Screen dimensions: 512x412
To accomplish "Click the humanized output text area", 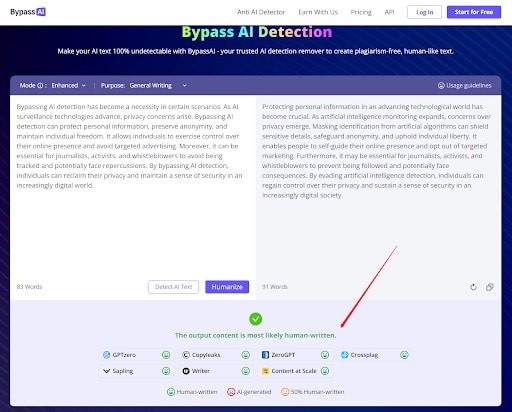I will (378, 187).
